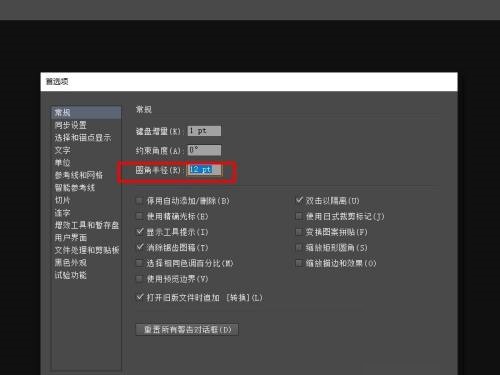Open the 单位 preferences section
Screen dimensions: 500x375
62,163
